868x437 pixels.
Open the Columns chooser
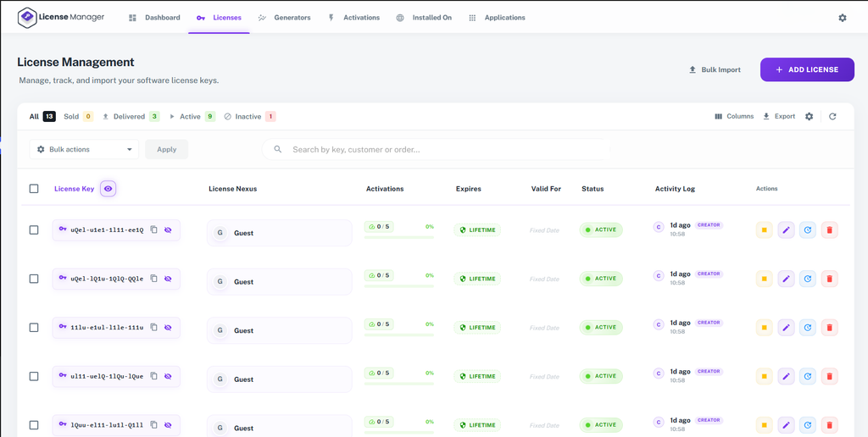(734, 116)
